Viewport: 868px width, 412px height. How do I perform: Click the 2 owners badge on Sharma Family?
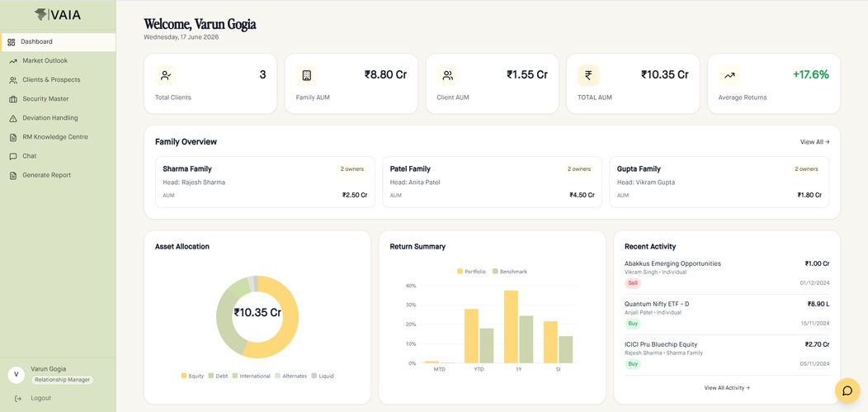coord(352,169)
